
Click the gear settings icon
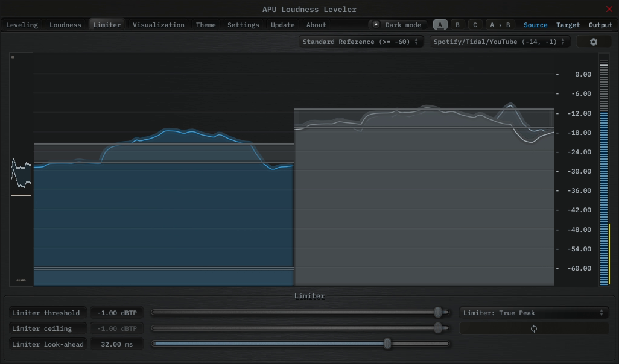point(593,42)
